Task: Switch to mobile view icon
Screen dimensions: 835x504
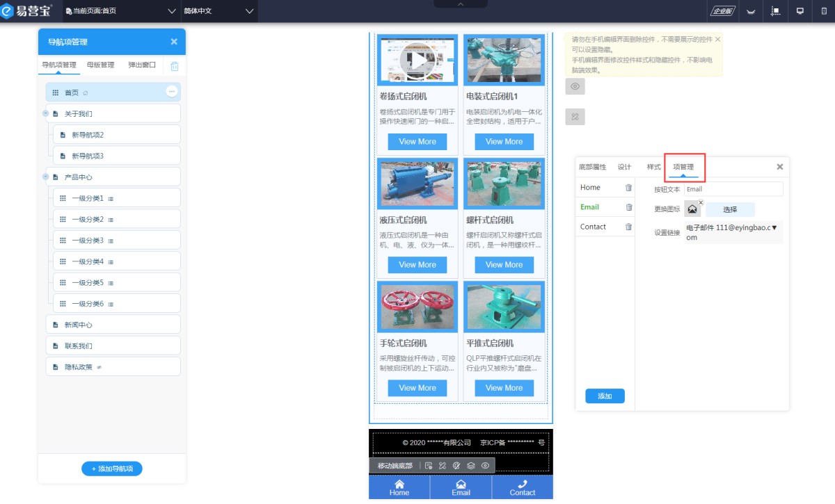Action: pos(824,11)
